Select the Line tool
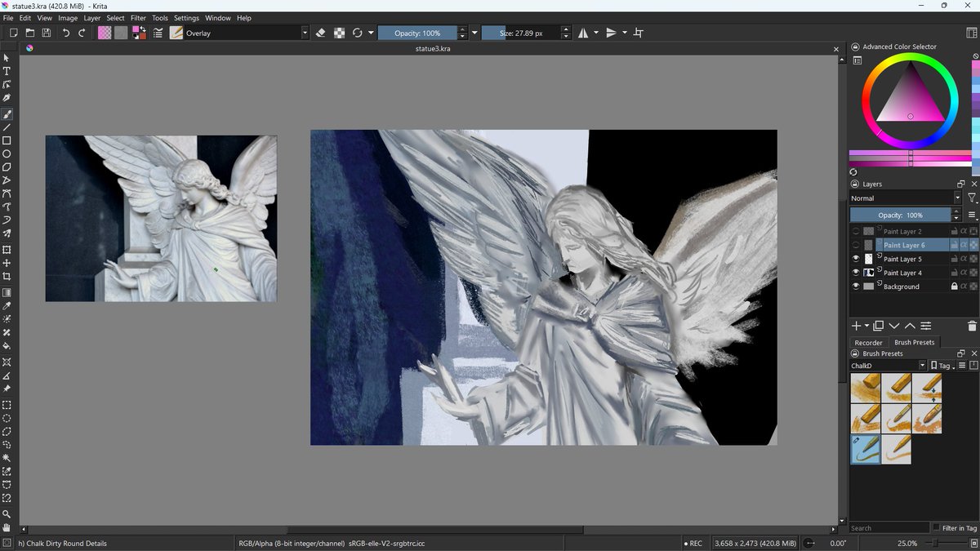This screenshot has height=551, width=980. pos(7,127)
